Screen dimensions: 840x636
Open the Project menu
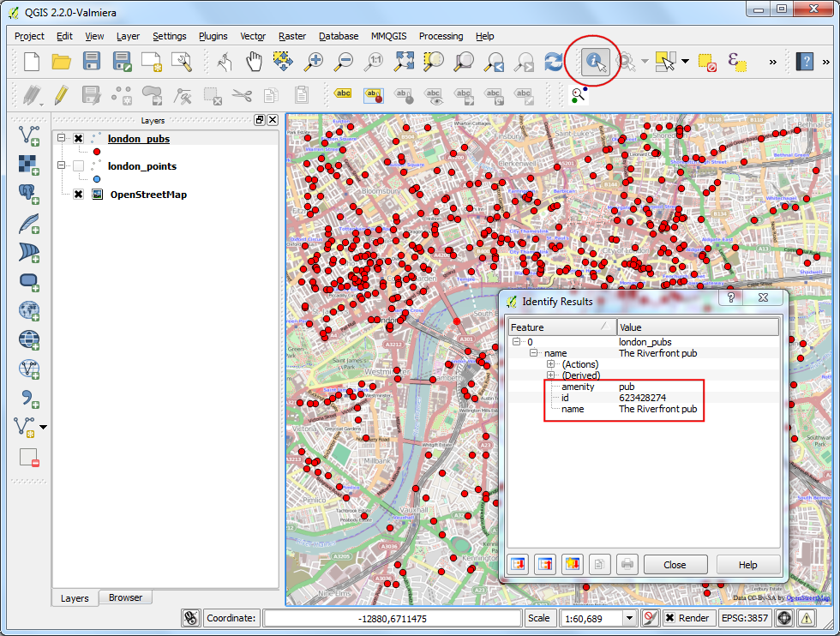(x=29, y=36)
